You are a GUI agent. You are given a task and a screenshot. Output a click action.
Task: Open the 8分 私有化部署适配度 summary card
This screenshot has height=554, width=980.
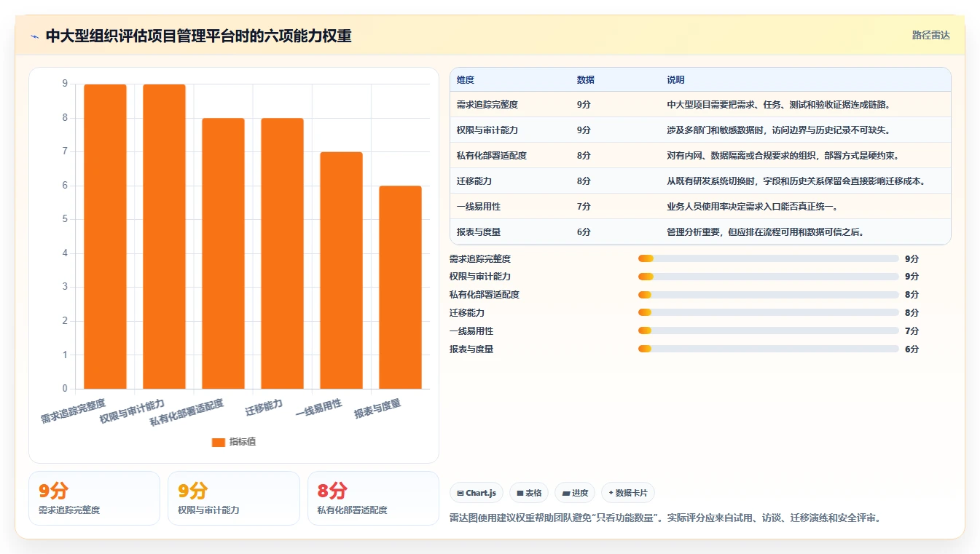[373, 498]
